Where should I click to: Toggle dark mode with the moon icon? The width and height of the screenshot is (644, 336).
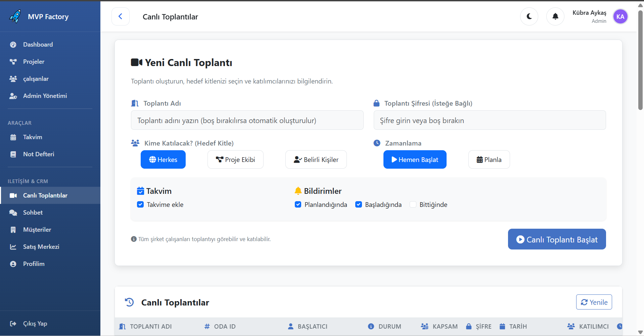click(529, 16)
